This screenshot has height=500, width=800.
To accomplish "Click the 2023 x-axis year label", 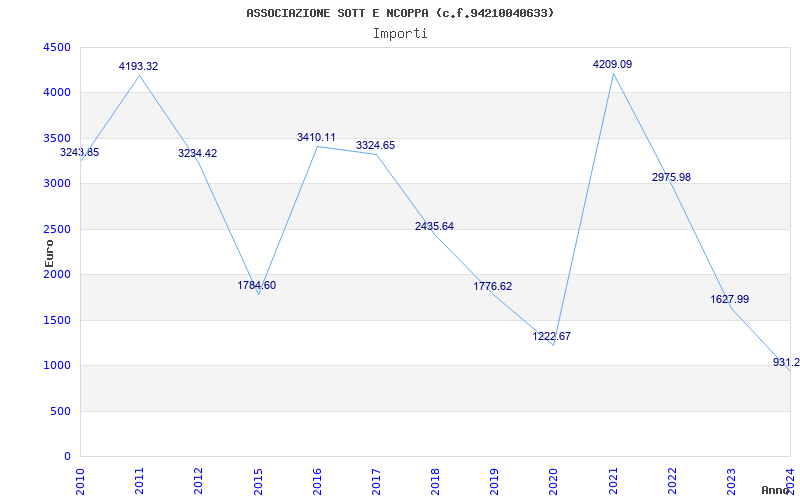I will tap(731, 481).
